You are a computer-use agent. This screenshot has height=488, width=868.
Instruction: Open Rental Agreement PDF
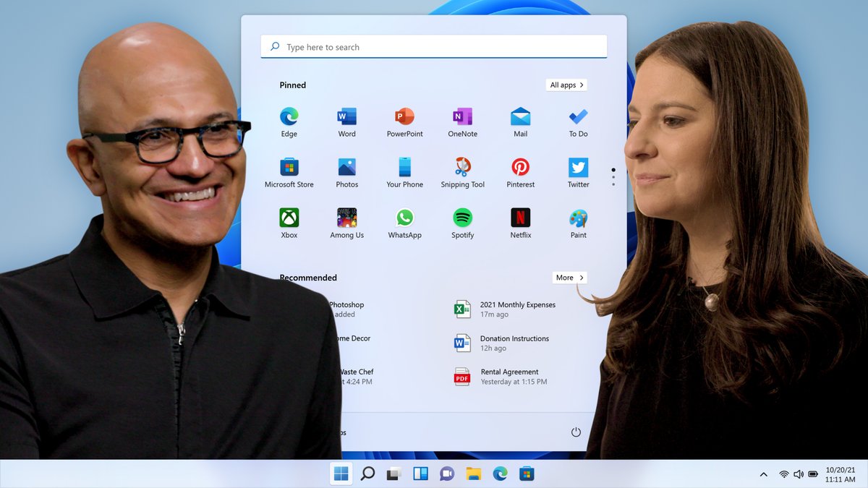500,377
